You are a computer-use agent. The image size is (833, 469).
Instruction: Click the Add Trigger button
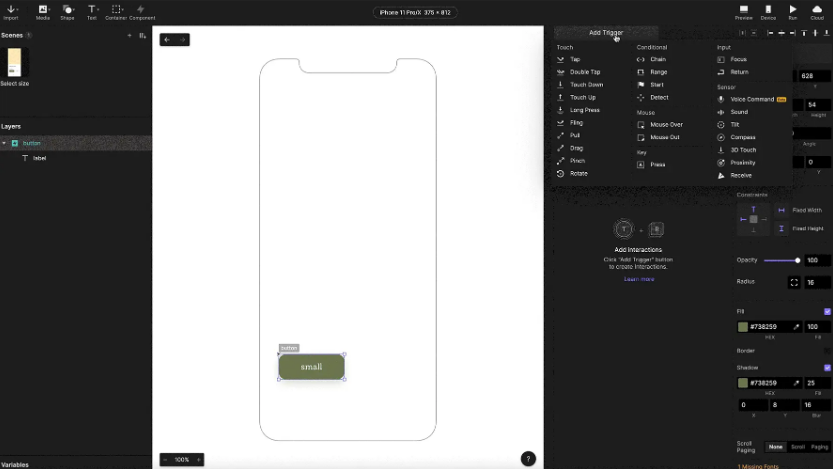606,33
